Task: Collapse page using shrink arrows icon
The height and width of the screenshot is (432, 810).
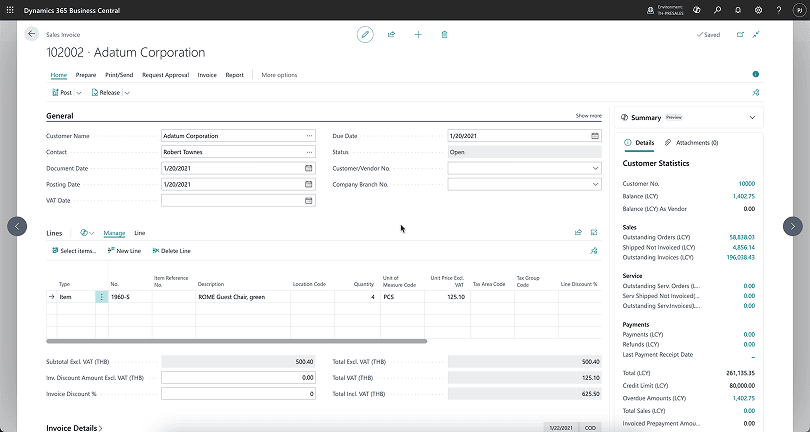Action: [756, 35]
